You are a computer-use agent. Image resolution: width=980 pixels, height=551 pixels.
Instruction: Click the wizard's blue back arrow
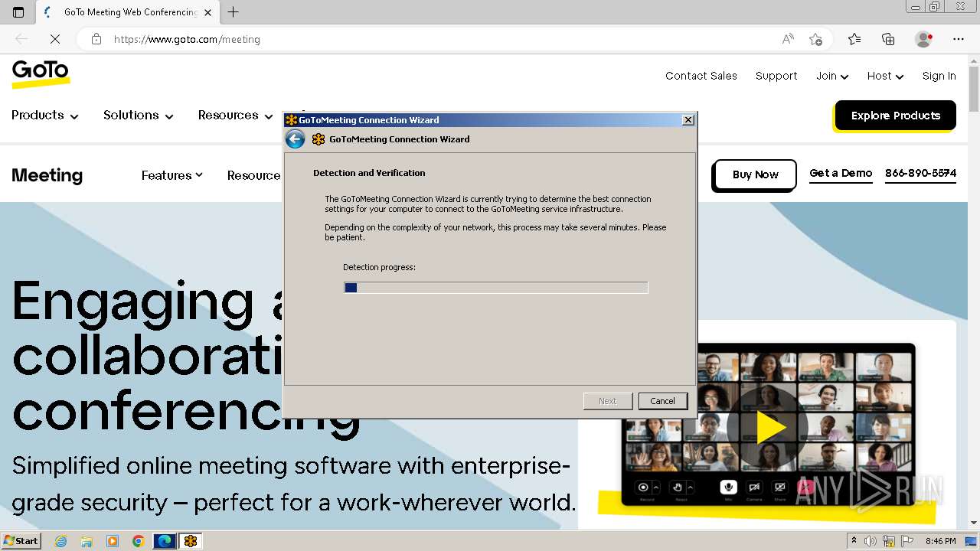coord(295,139)
